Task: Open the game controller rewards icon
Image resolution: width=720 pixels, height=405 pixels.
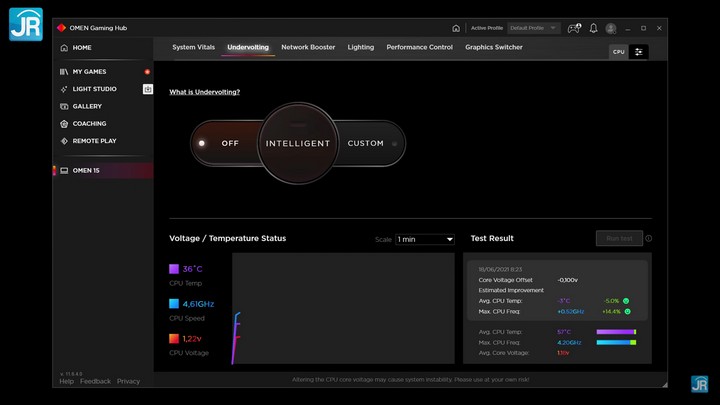Action: (x=574, y=28)
